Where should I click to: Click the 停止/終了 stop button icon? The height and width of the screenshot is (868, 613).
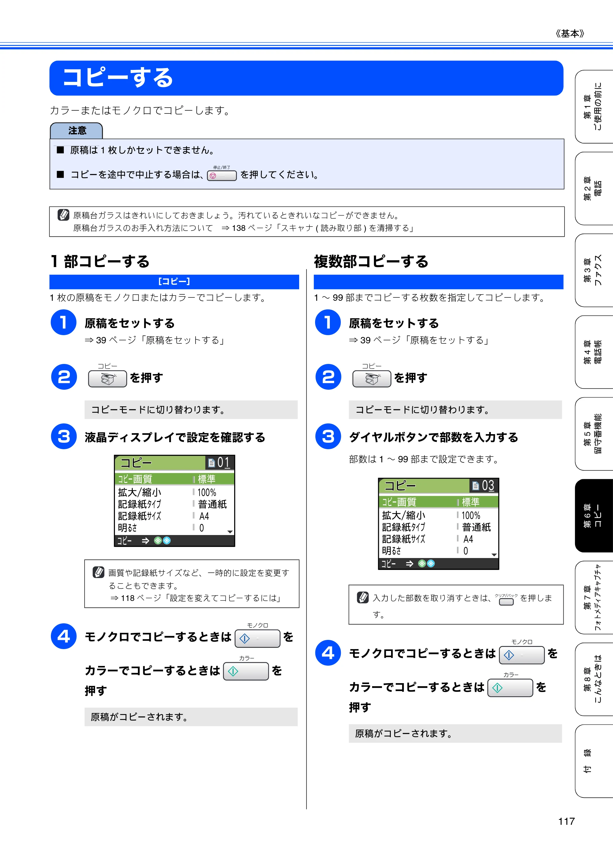click(222, 175)
